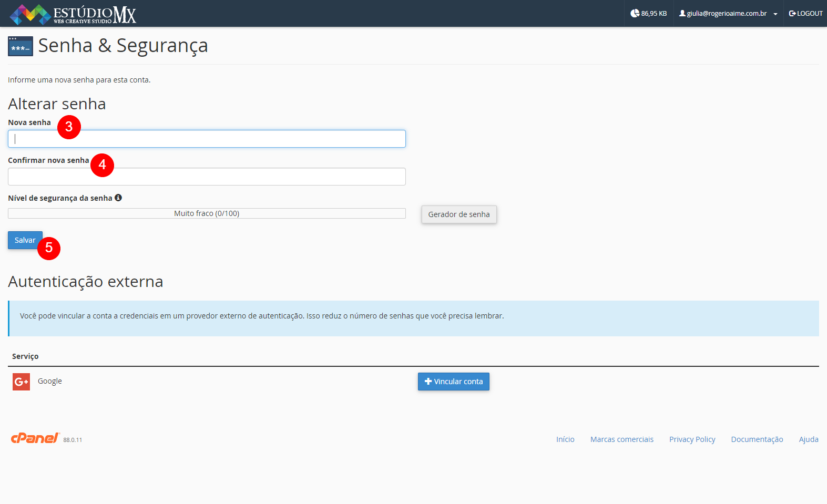Open the Documentação footer link
Screen dimensions: 827x504
click(757, 439)
